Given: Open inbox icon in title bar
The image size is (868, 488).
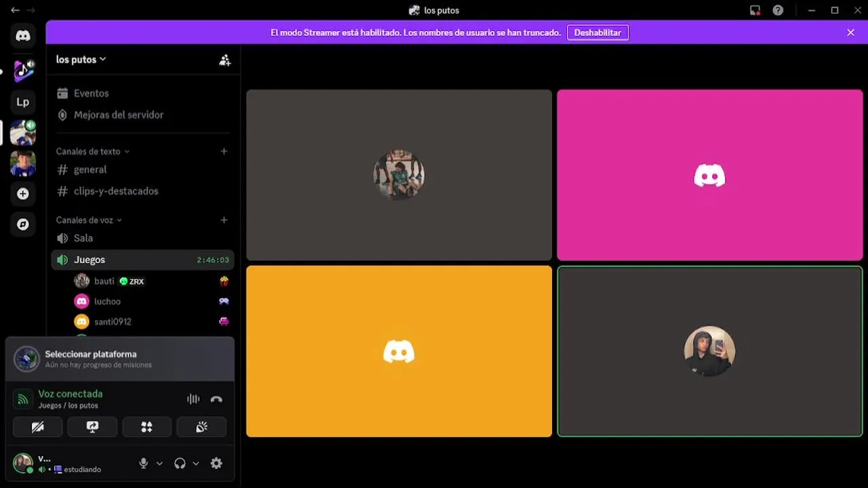Looking at the screenshot, I should pos(755,10).
